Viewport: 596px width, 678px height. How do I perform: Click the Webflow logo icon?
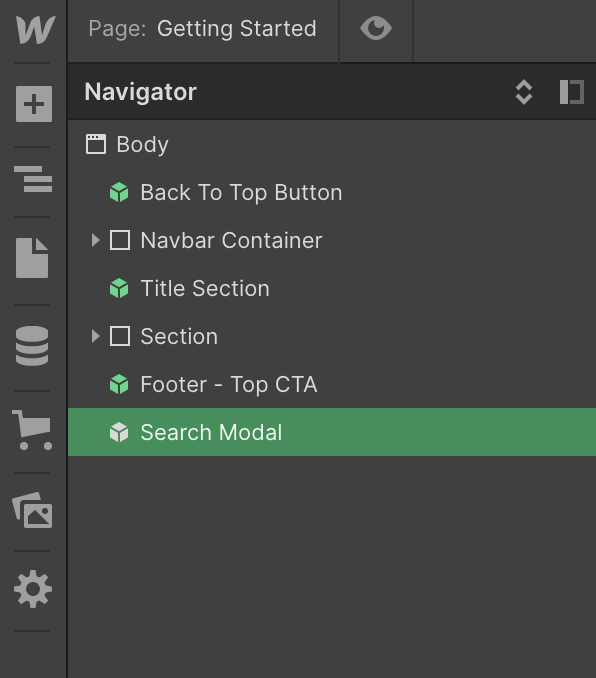35,29
